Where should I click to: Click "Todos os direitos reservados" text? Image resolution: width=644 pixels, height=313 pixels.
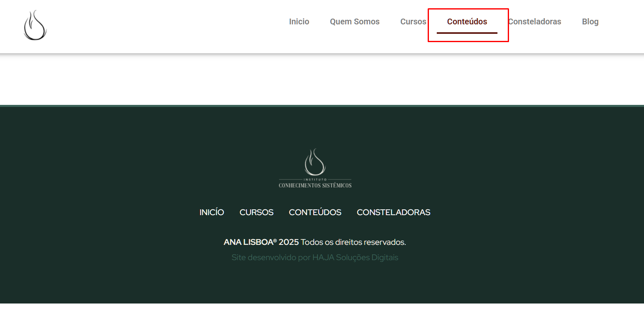click(x=353, y=242)
